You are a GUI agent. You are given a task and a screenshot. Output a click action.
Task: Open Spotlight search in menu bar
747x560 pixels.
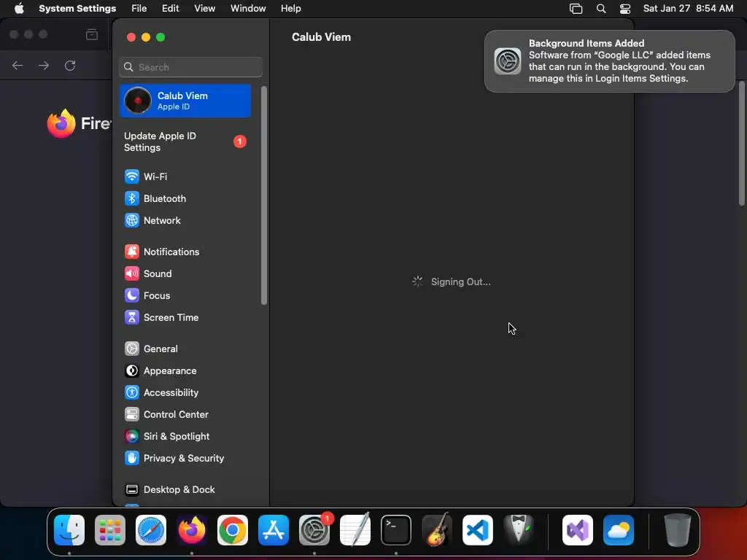(601, 9)
